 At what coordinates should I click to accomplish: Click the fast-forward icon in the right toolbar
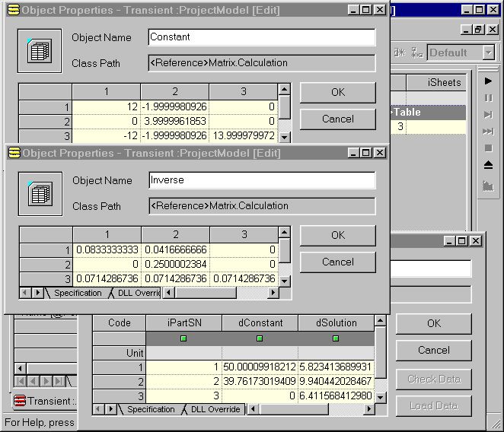[489, 132]
